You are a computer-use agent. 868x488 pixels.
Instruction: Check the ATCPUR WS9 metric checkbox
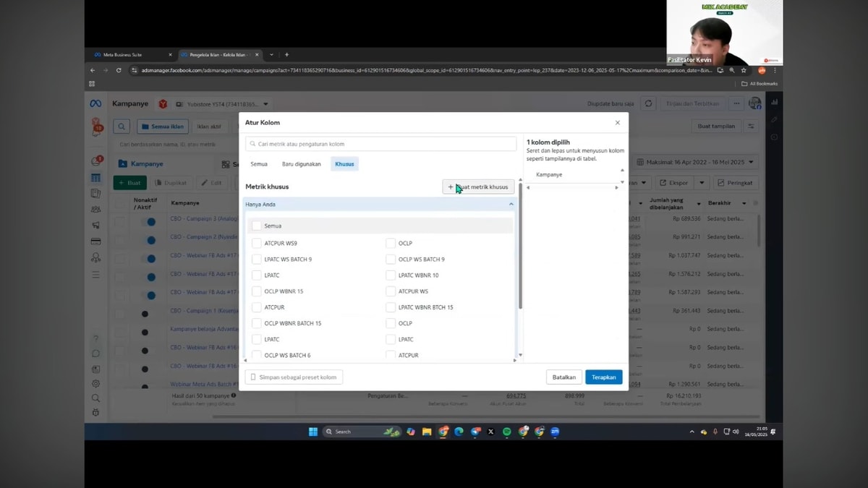pos(256,244)
